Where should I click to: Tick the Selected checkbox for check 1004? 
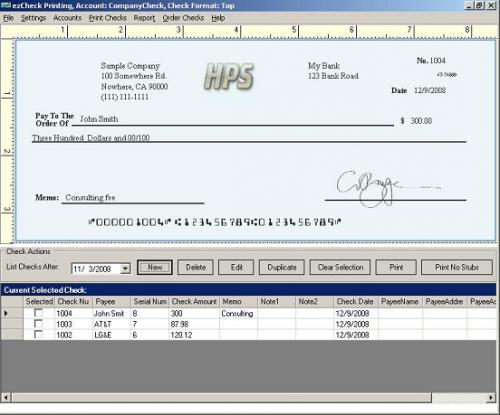click(x=38, y=313)
